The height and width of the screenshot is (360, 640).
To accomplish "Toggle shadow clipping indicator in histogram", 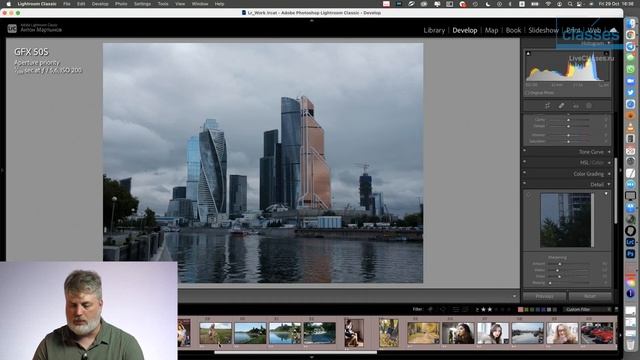I will [x=528, y=53].
